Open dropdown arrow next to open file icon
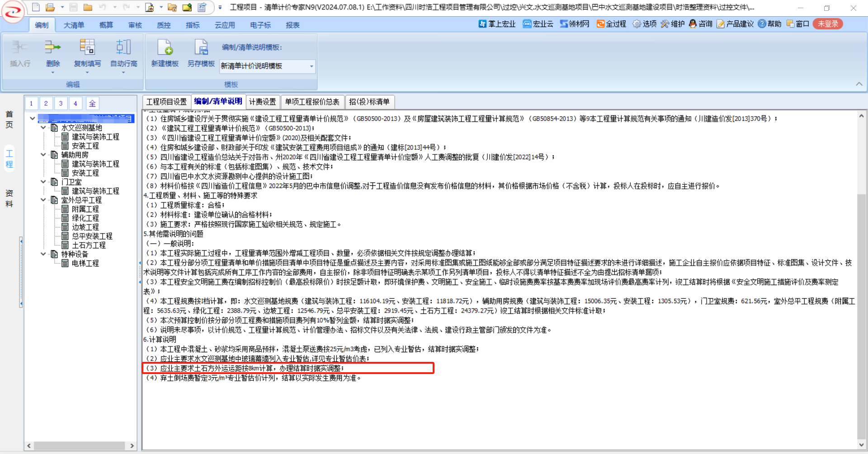Screen dimensions: 868x454 click(62, 7)
